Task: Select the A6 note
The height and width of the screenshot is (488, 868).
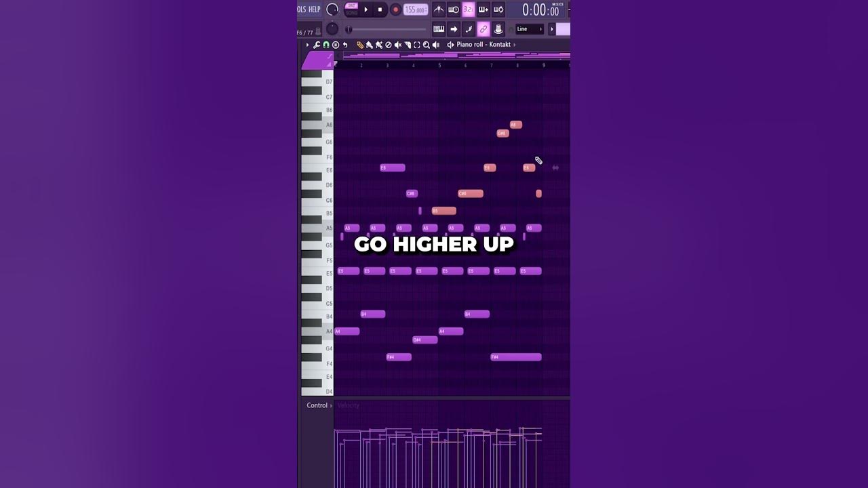Action: pos(516,125)
